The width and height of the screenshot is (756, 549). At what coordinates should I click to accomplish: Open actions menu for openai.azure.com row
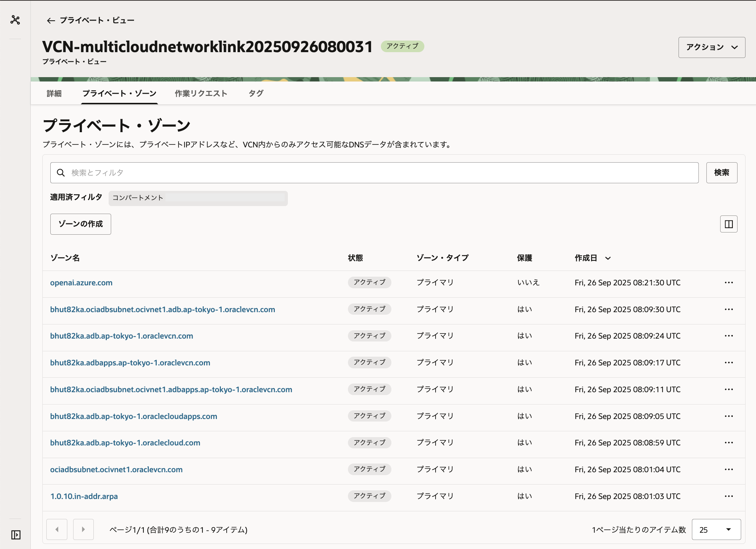pyautogui.click(x=728, y=283)
